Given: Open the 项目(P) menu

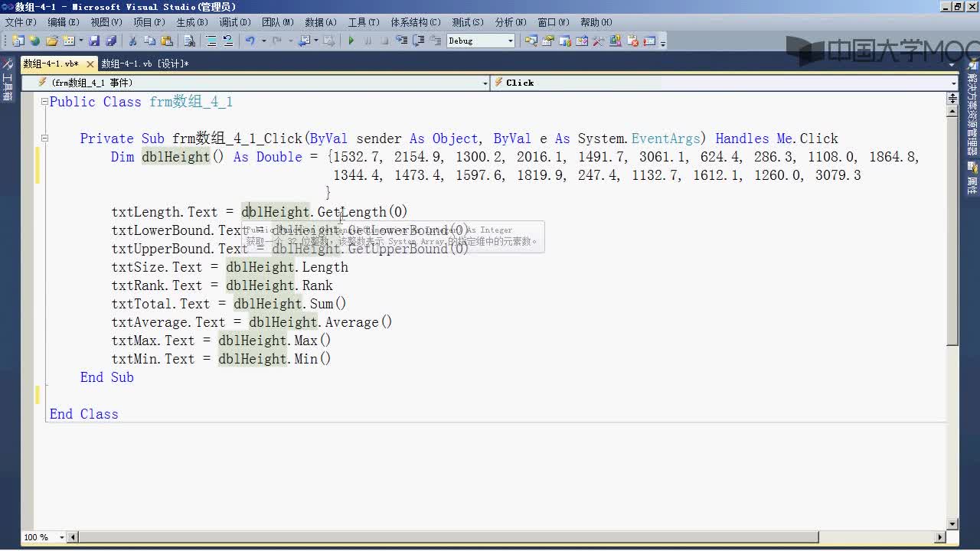Looking at the screenshot, I should tap(149, 22).
